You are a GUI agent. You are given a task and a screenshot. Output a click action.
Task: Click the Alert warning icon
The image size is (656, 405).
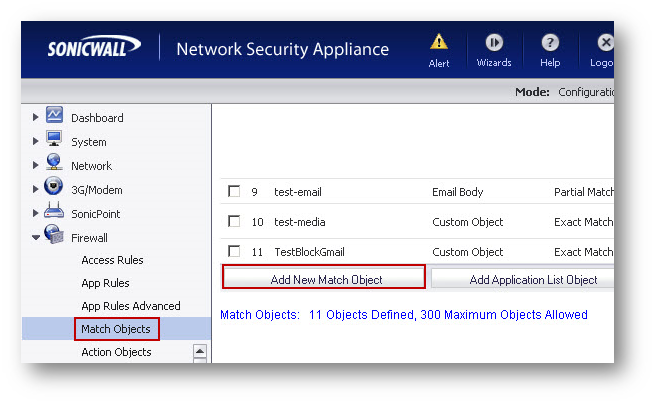pyautogui.click(x=439, y=42)
